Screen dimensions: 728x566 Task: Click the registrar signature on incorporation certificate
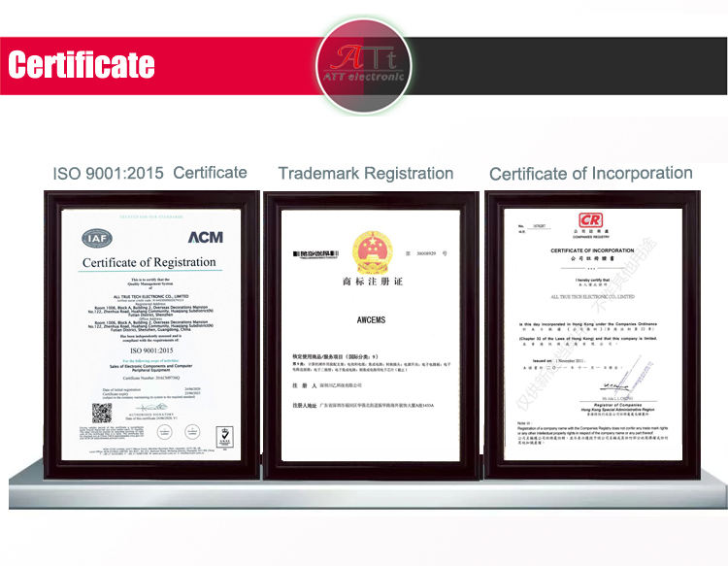620,381
